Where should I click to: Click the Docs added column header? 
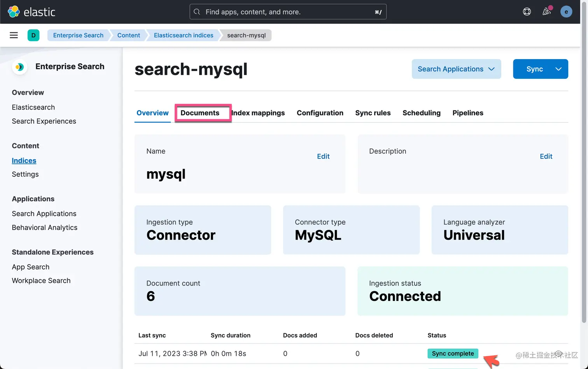click(300, 335)
